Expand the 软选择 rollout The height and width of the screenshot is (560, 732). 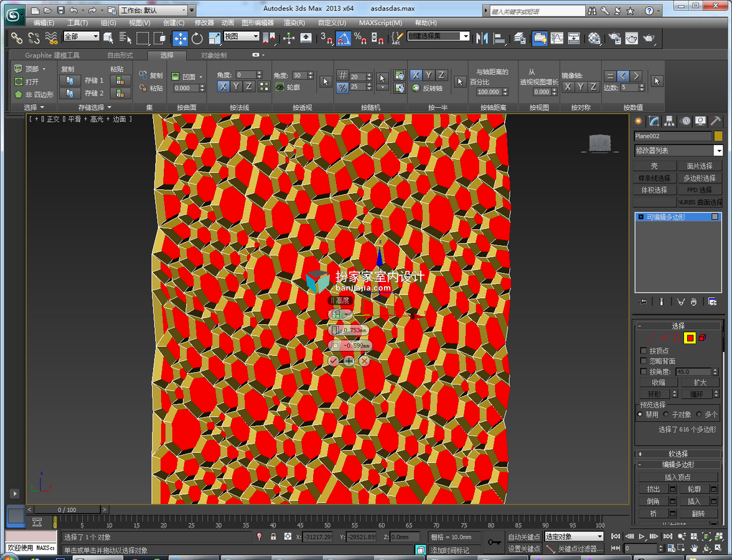tap(678, 454)
